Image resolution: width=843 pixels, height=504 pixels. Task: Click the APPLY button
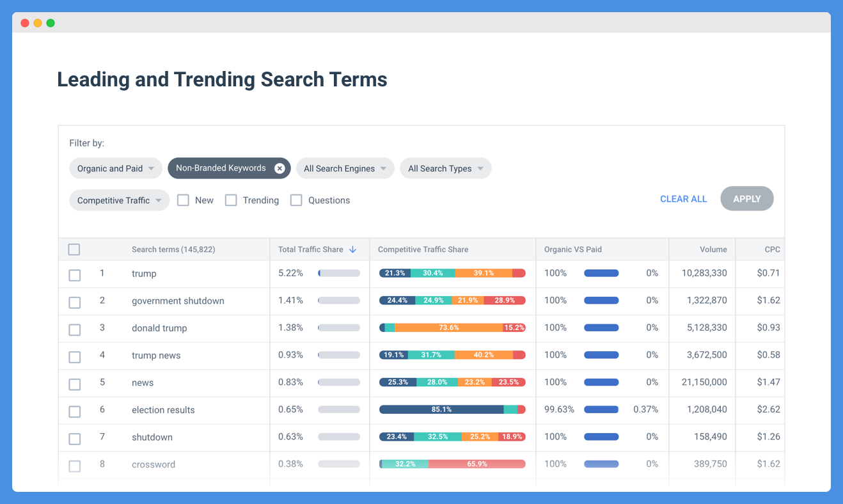747,199
